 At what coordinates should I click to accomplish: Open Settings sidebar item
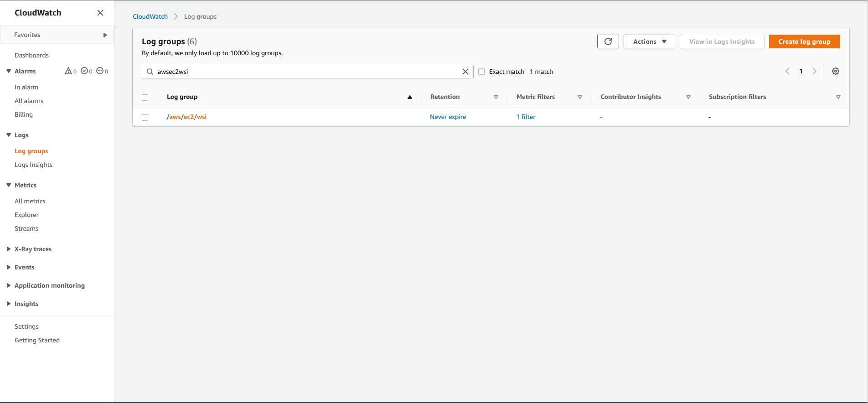point(26,326)
